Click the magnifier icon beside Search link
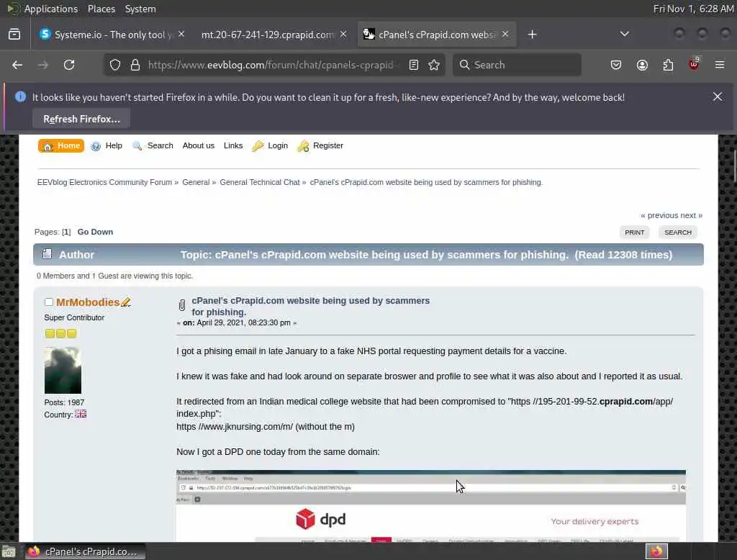 (x=137, y=146)
